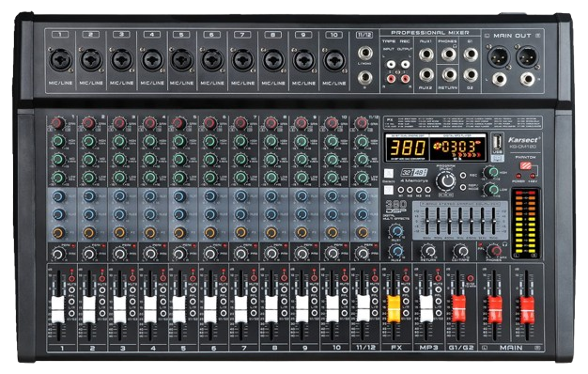This screenshot has width=588, height=374.
Task: Click the CD/TAPE level knob
Action: pyautogui.click(x=460, y=251)
